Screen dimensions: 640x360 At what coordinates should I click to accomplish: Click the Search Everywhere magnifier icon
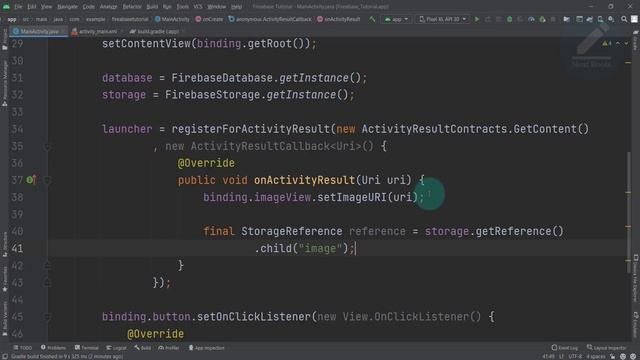624,19
